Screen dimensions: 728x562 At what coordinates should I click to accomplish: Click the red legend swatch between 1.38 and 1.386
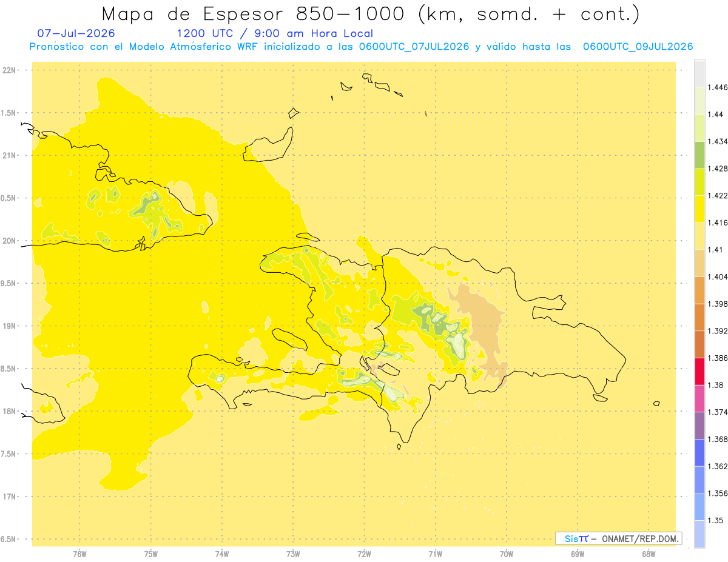pos(699,371)
